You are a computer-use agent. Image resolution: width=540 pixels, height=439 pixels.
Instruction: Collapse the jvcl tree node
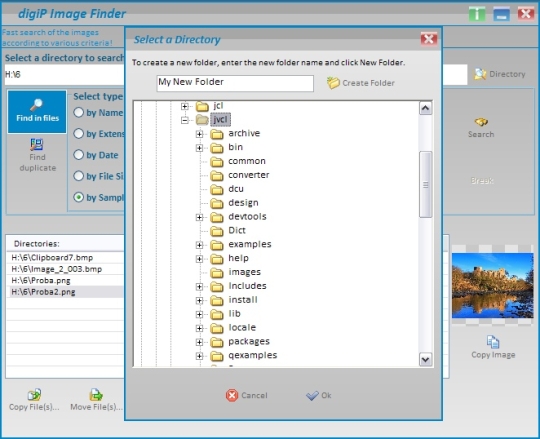point(185,120)
